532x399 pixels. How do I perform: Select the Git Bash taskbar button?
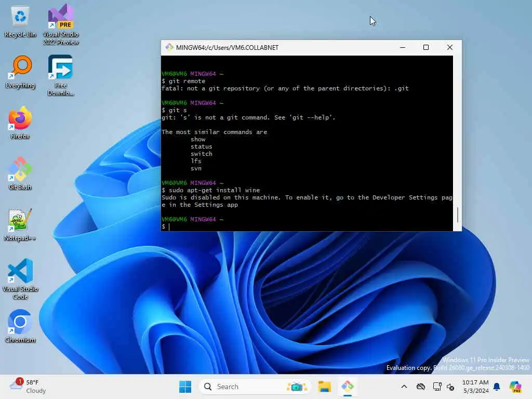click(x=348, y=387)
